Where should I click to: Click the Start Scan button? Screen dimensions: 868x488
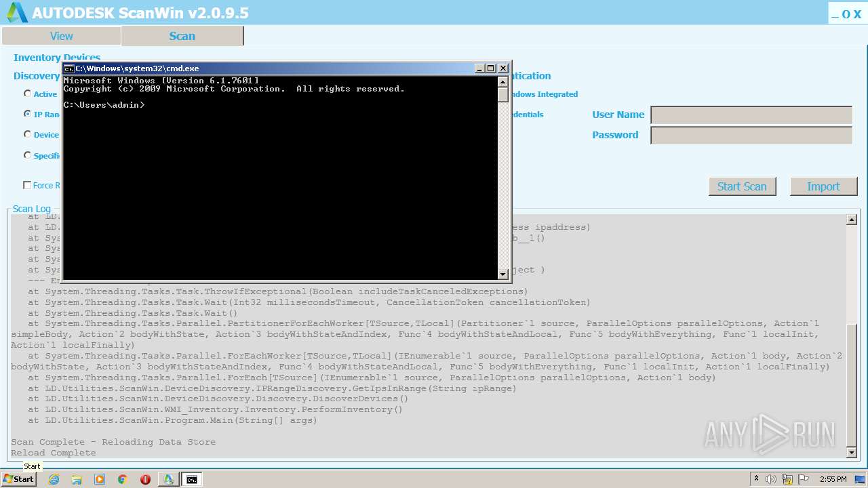coord(742,186)
